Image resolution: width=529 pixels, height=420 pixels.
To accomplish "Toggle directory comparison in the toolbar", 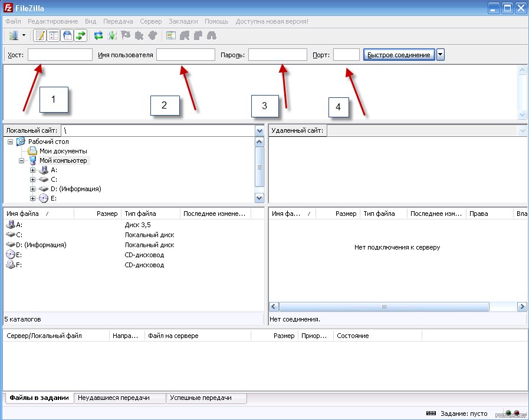I will 185,35.
